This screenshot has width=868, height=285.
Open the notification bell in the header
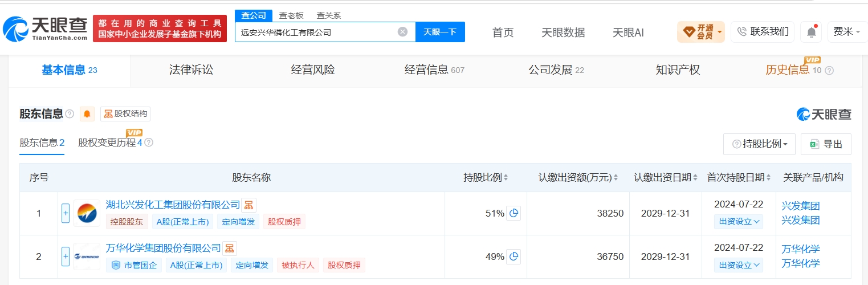[811, 32]
